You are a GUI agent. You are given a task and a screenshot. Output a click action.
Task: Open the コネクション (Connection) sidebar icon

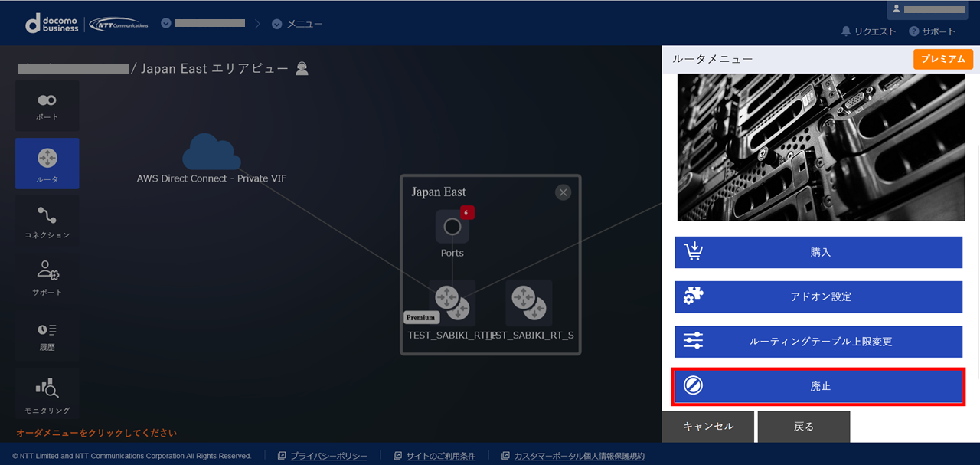[47, 221]
